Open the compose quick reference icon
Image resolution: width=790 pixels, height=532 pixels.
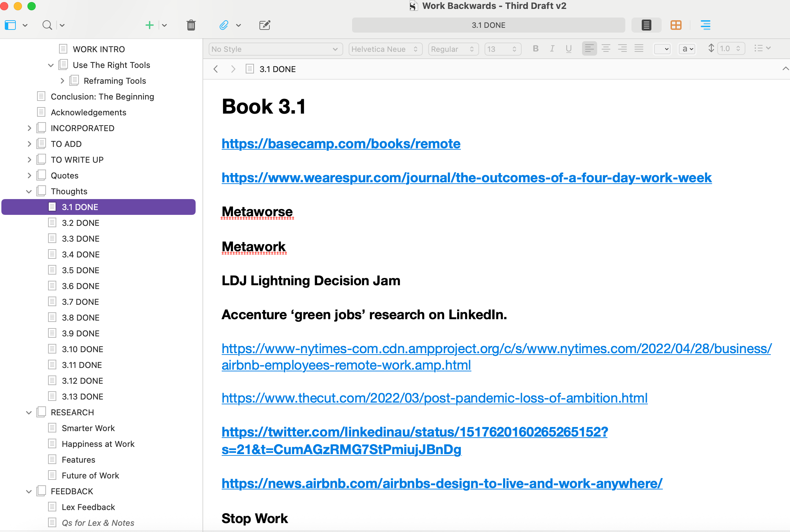coord(265,25)
